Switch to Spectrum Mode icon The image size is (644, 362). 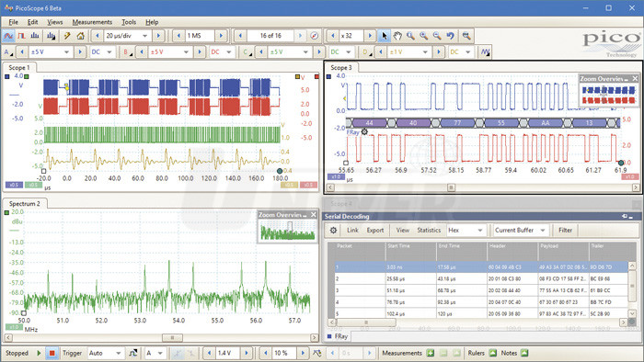[x=35, y=36]
